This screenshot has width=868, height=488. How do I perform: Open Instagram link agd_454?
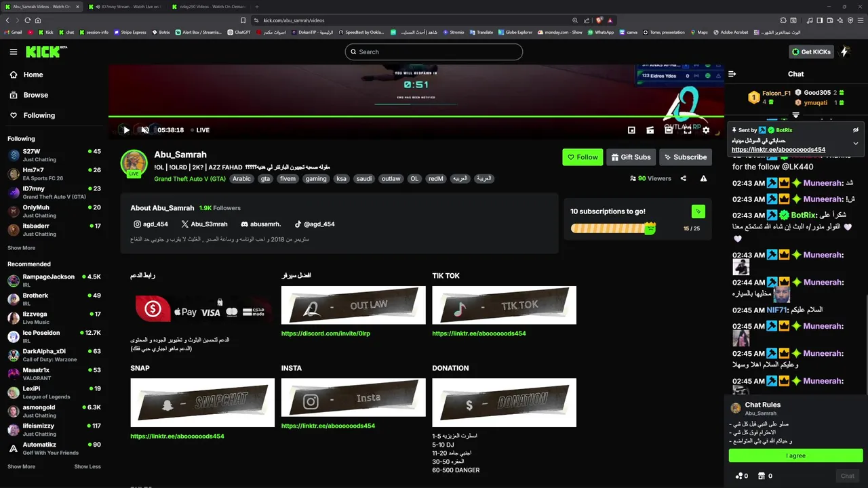151,224
